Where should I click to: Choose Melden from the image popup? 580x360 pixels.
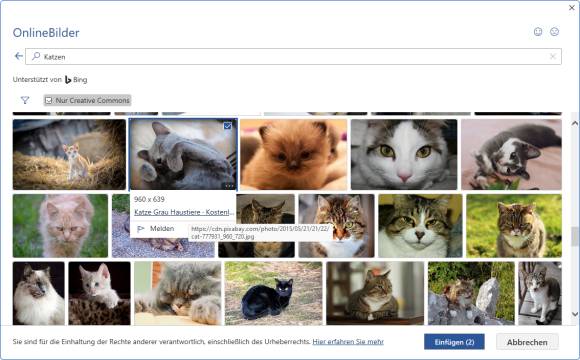pos(162,229)
